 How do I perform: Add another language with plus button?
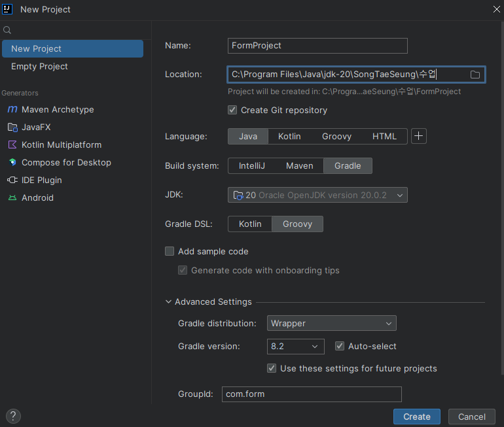(x=418, y=136)
